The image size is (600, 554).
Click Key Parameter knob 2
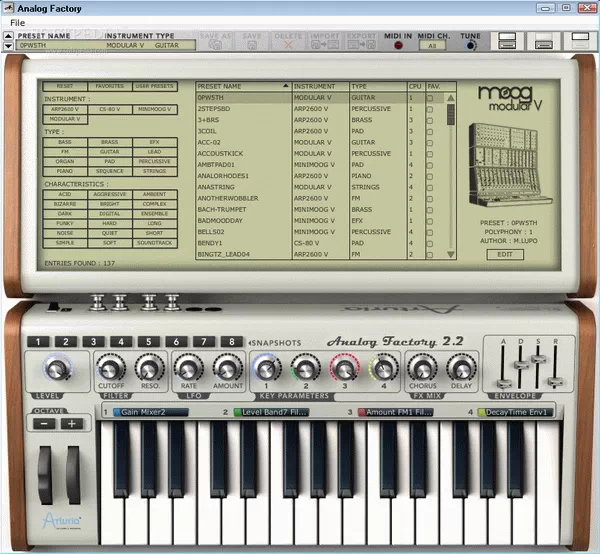pyautogui.click(x=306, y=368)
